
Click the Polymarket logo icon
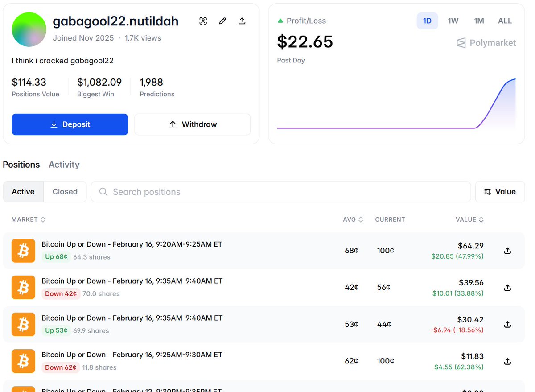[460, 43]
